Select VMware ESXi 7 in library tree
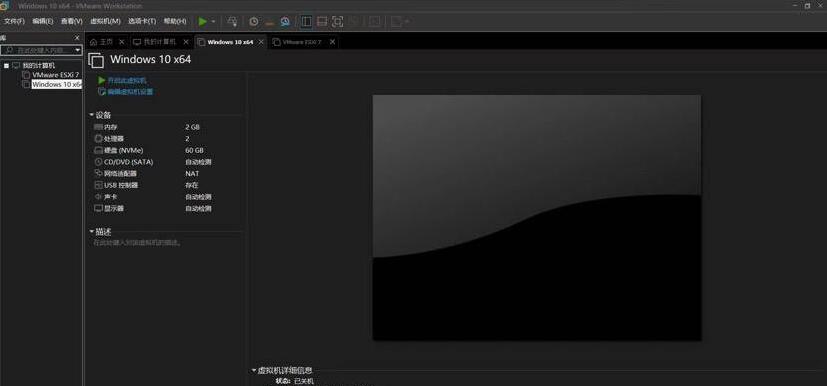The image size is (827, 386). pyautogui.click(x=55, y=75)
